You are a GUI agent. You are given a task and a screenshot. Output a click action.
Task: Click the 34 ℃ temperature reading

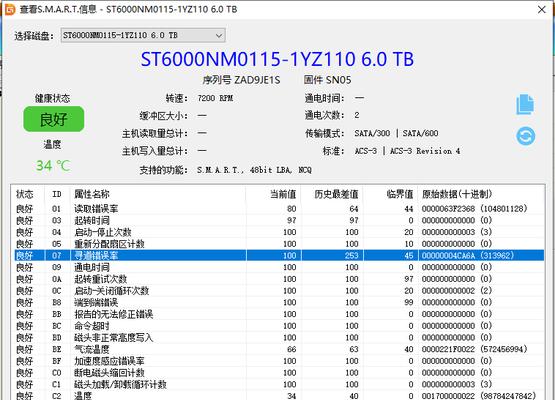tap(53, 166)
